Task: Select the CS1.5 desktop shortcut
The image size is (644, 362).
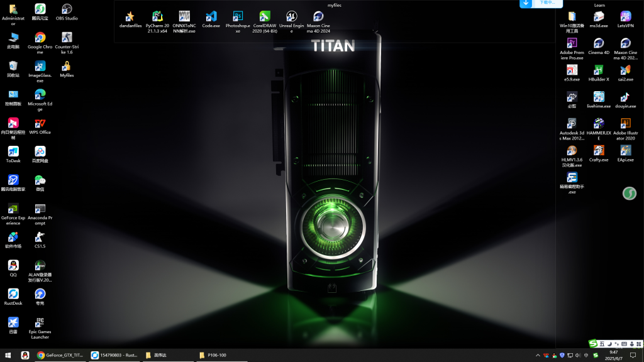Action: point(40,239)
